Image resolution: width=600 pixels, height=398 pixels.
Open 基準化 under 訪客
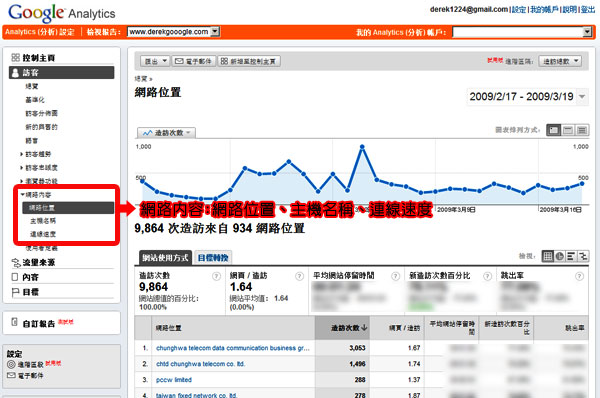(35, 100)
